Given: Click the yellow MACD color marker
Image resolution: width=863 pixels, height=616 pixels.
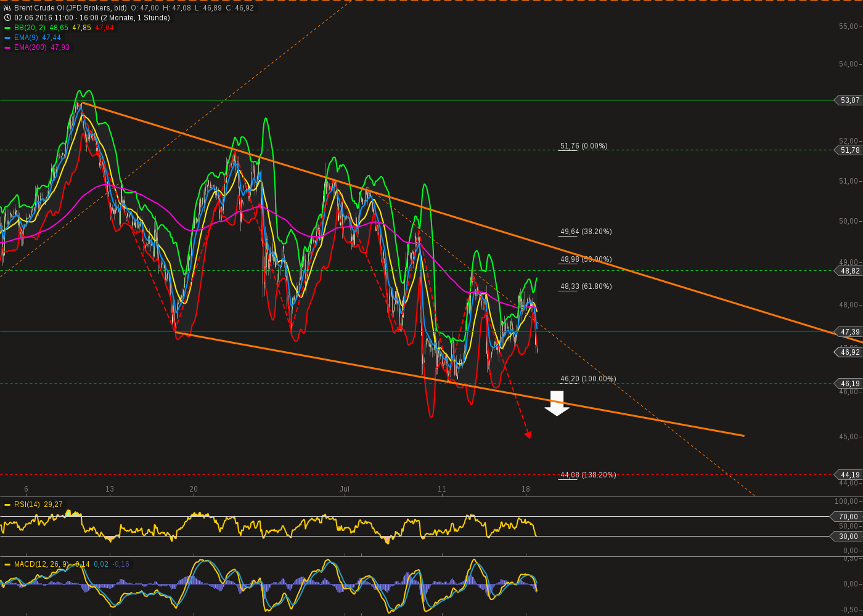Looking at the screenshot, I should (7, 564).
